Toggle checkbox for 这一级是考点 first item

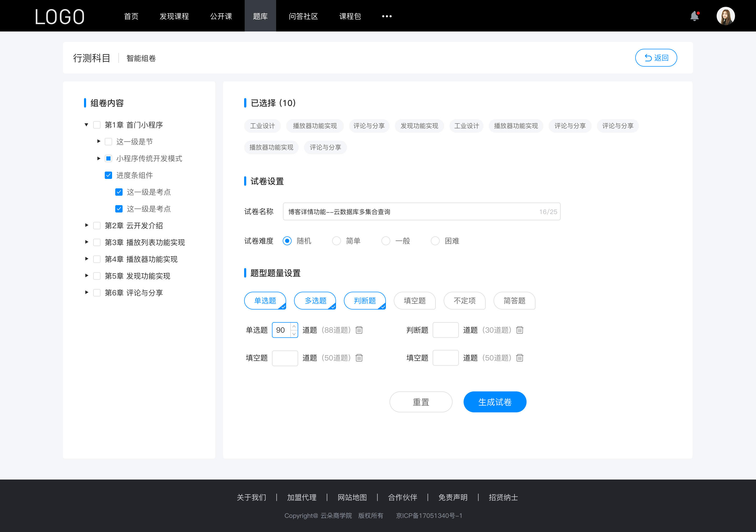[x=118, y=192]
